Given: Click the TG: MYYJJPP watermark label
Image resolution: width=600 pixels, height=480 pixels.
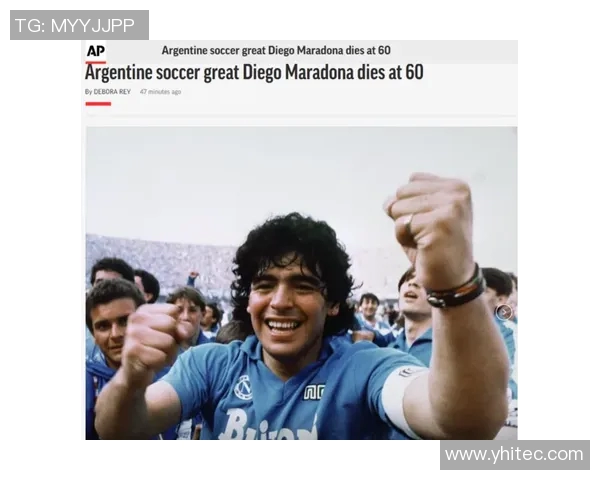Looking at the screenshot, I should (79, 25).
